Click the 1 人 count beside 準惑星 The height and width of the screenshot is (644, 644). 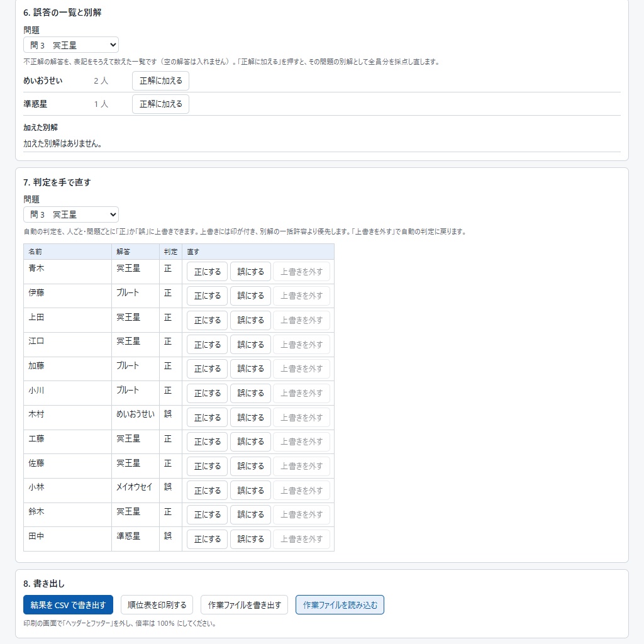click(101, 104)
